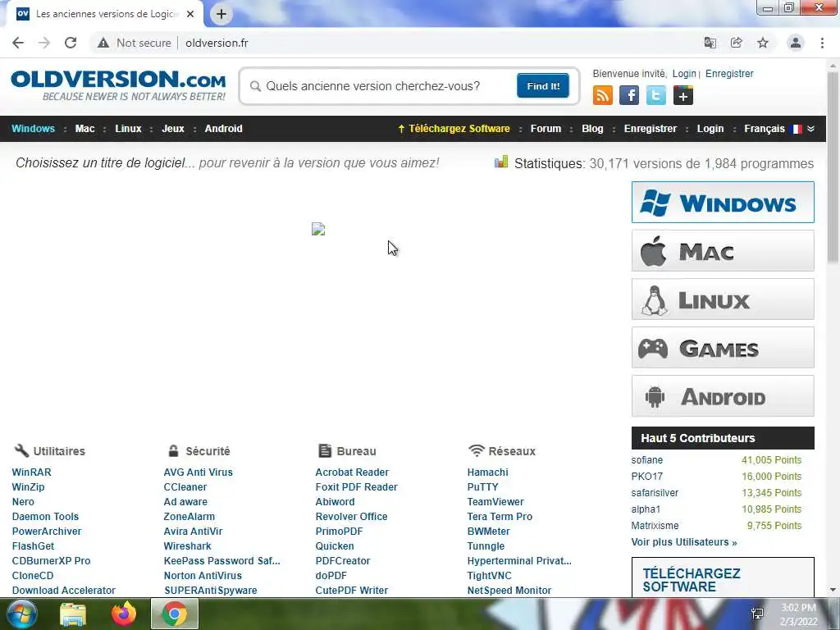Click the Téléchargez Software sidebar box

coord(723,577)
